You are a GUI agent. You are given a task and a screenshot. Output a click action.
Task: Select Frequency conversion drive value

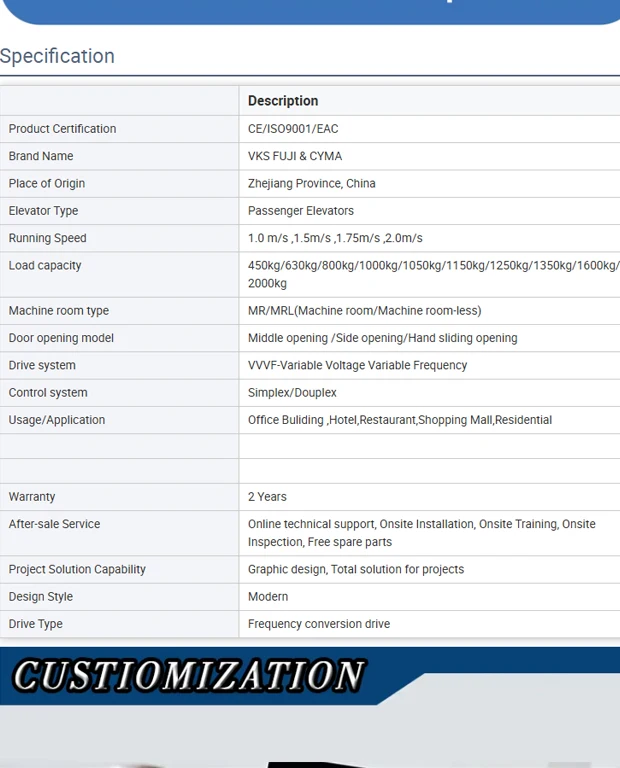319,624
